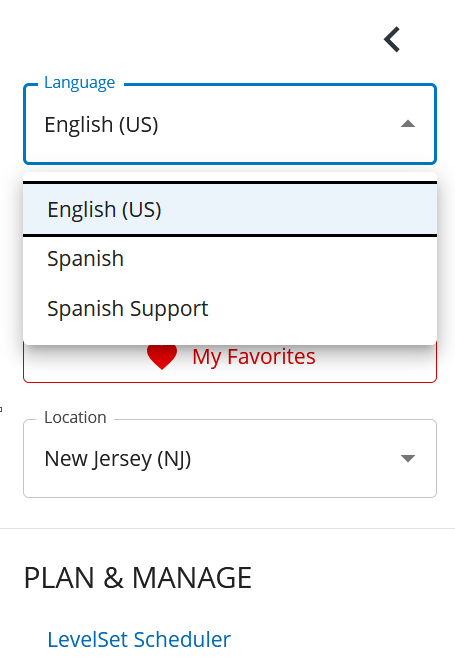Click the blue Language field label
Image resolution: width=455 pixels, height=670 pixels.
[79, 82]
